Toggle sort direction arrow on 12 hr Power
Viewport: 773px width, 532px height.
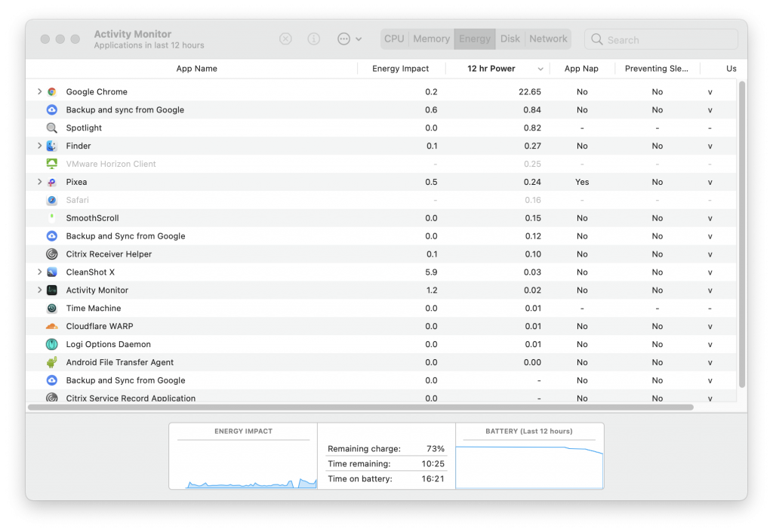pyautogui.click(x=540, y=69)
